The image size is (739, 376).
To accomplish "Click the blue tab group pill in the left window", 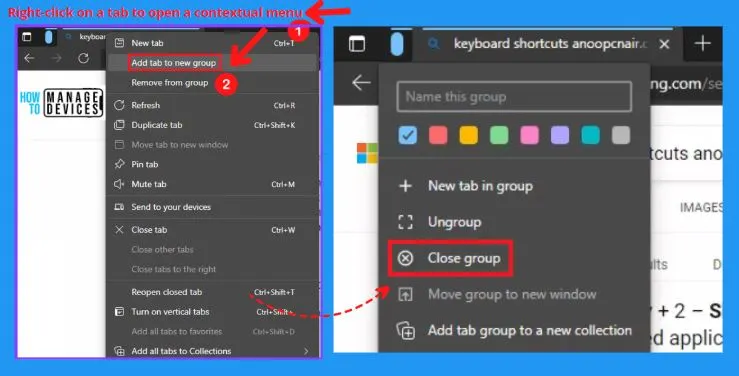I will [49, 37].
